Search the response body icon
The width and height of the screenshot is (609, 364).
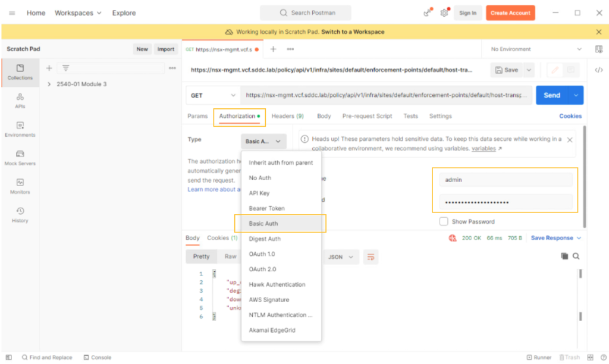(x=576, y=256)
